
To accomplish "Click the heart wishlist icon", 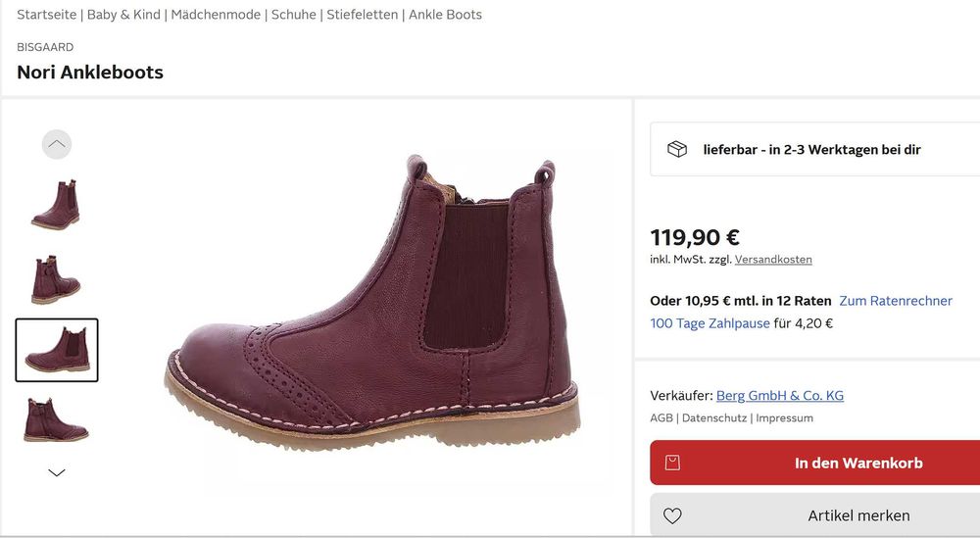I will (672, 515).
